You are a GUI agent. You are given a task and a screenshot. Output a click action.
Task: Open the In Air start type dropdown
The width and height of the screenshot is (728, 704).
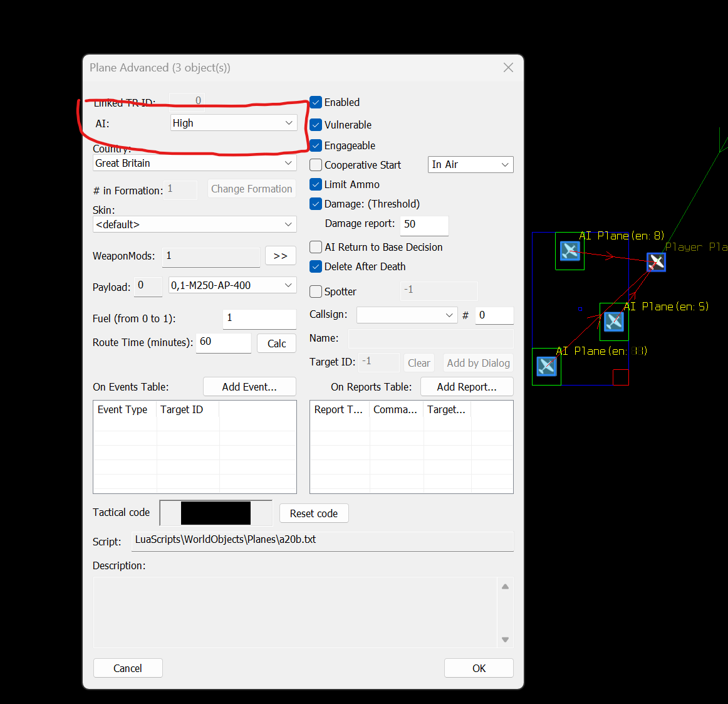point(471,164)
